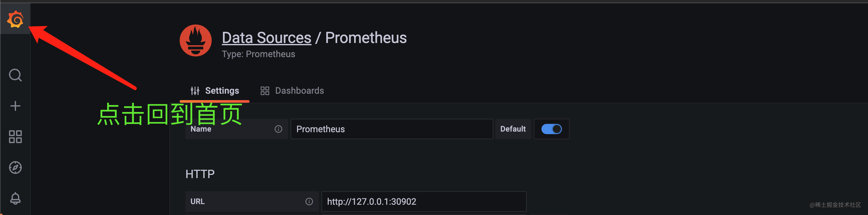Image resolution: width=868 pixels, height=215 pixels.
Task: Switch to the Dashboards tab
Action: pyautogui.click(x=292, y=90)
